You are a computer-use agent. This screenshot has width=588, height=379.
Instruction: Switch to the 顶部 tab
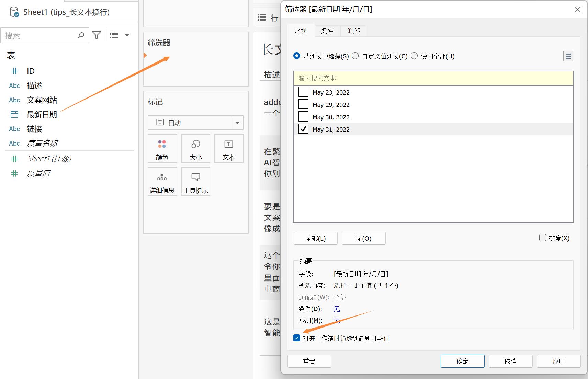click(x=354, y=31)
